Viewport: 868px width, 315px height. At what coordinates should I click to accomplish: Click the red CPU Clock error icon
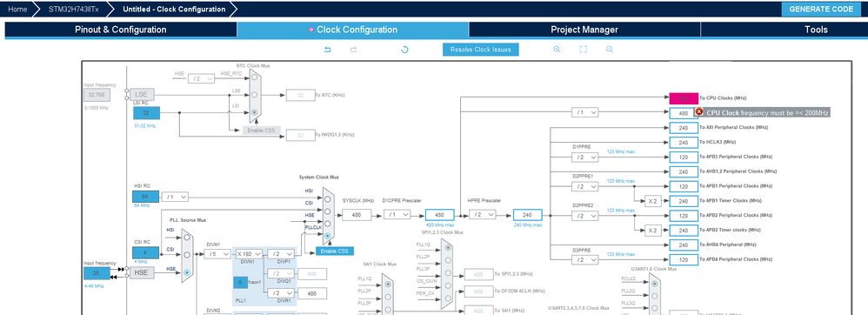(x=699, y=112)
